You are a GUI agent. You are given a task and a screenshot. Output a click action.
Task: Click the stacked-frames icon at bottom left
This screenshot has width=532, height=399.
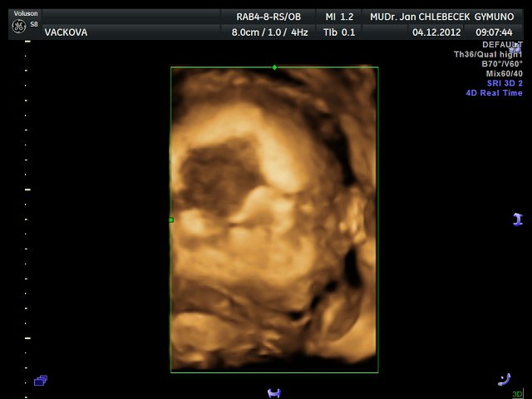point(40,381)
